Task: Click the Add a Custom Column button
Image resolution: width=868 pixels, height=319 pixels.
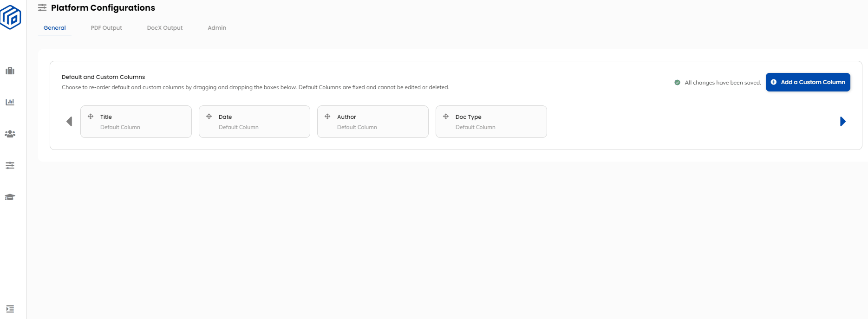Action: (x=808, y=82)
